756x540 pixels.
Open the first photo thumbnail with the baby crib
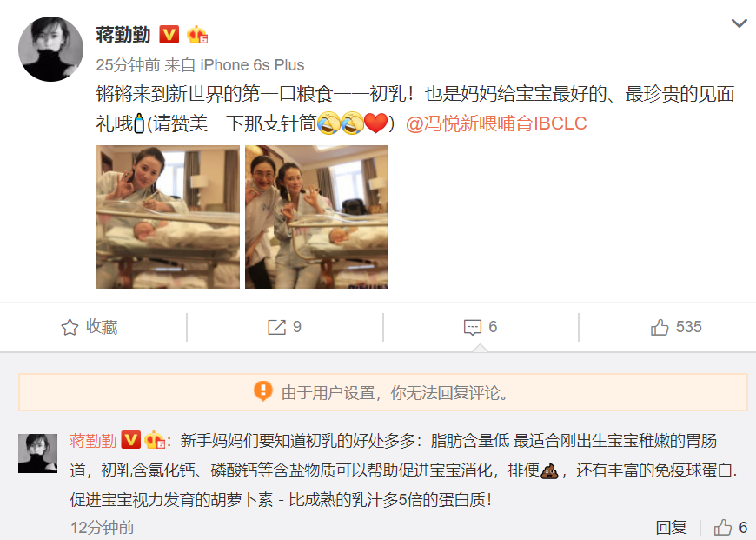tap(168, 217)
